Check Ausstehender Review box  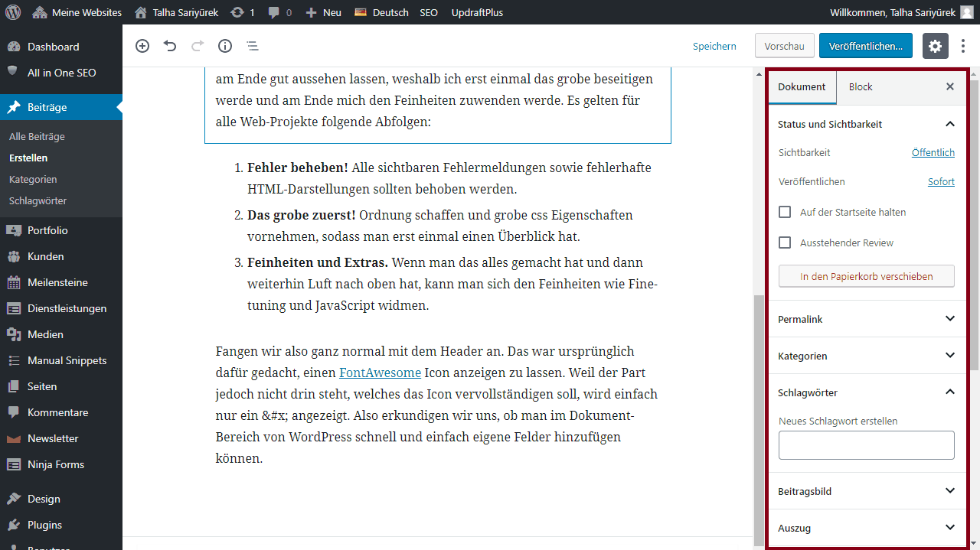(x=785, y=242)
